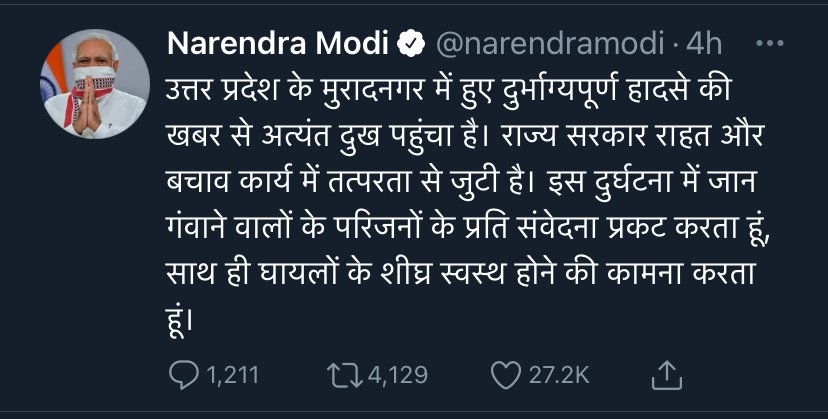Click the blue verified badge
This screenshot has height=419, width=828.
[x=411, y=44]
